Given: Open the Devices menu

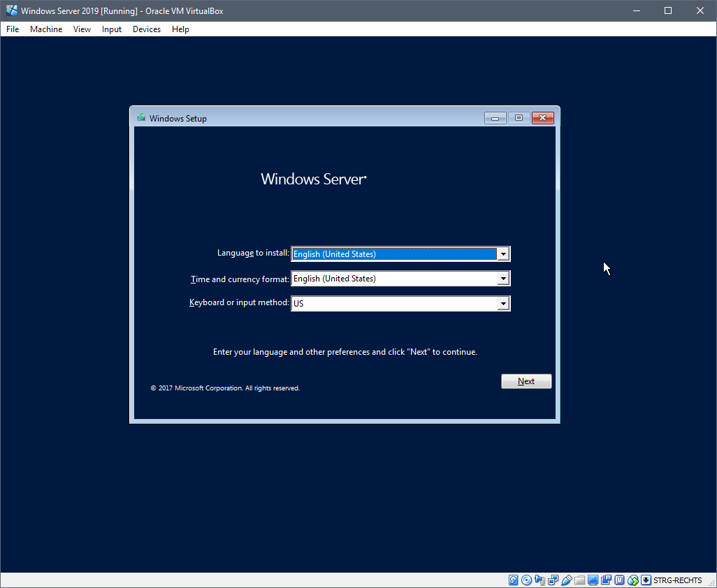Looking at the screenshot, I should pyautogui.click(x=146, y=29).
